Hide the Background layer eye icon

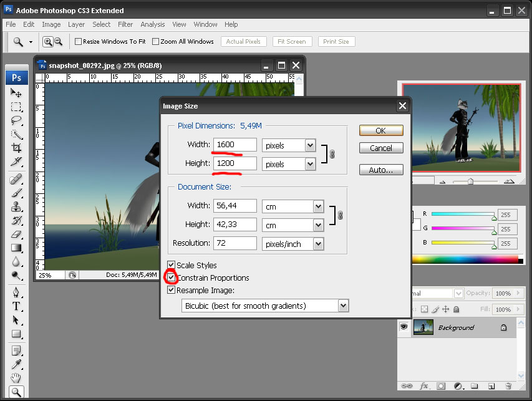click(404, 327)
